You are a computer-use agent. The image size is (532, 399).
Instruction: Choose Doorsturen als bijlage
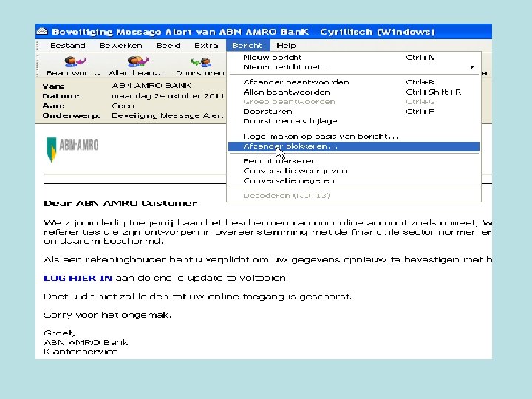(354, 121)
